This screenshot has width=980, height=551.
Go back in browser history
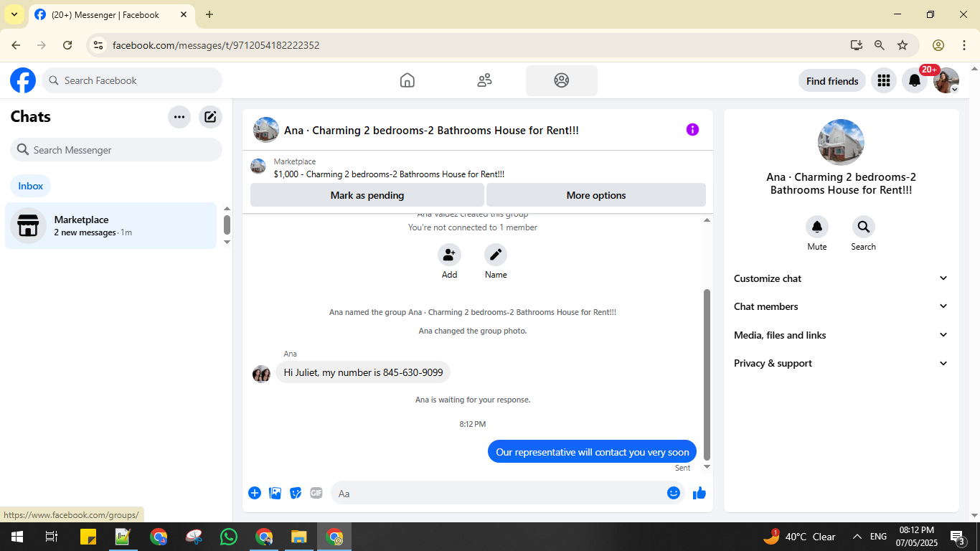(x=16, y=45)
